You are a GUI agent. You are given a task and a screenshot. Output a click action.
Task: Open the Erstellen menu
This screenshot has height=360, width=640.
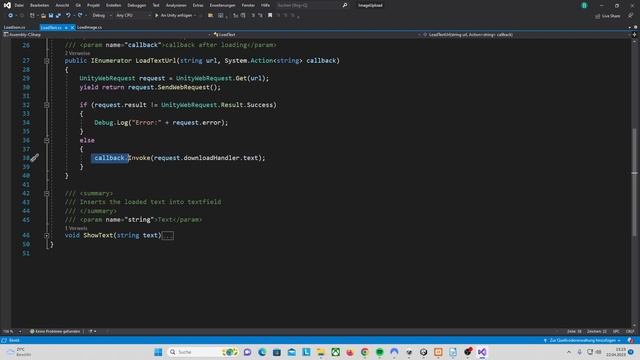coord(113,5)
